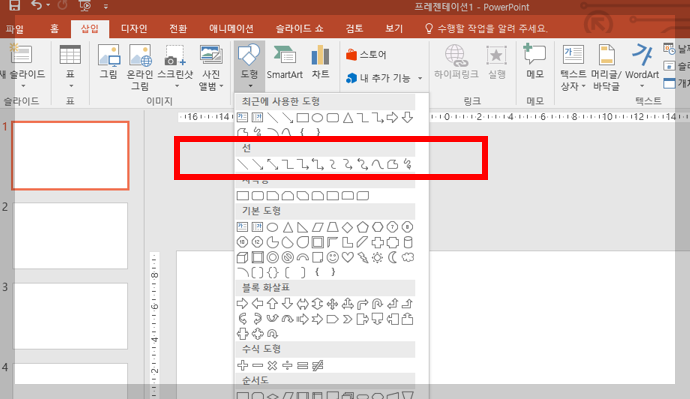Switch to the 보기 tab
The height and width of the screenshot is (399, 690).
[394, 29]
